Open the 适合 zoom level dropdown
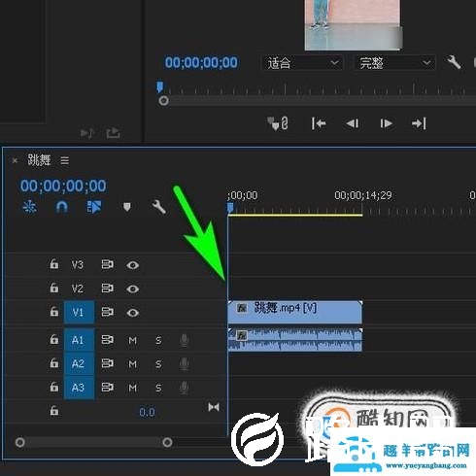 point(302,63)
